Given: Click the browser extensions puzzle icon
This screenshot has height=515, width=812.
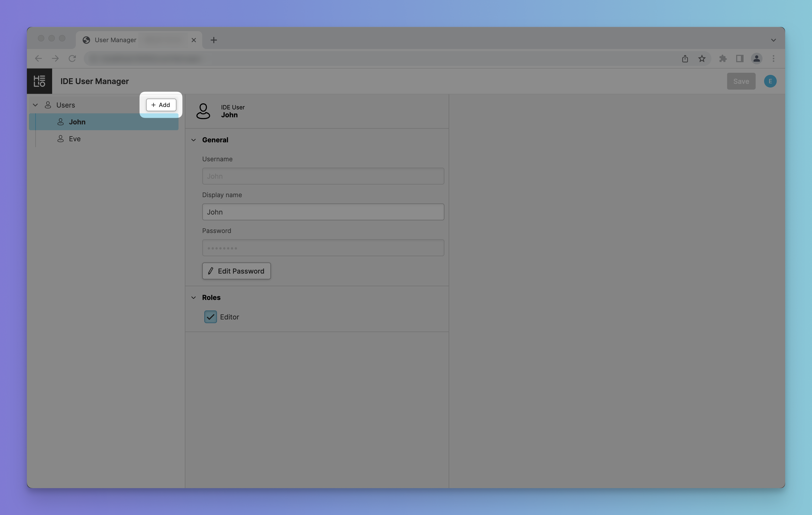Looking at the screenshot, I should pos(723,59).
